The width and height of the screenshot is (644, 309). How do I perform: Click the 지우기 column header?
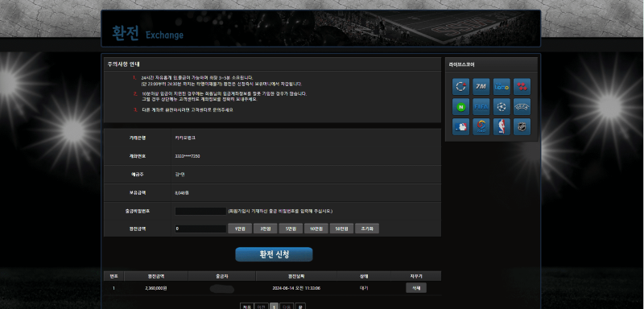point(416,276)
